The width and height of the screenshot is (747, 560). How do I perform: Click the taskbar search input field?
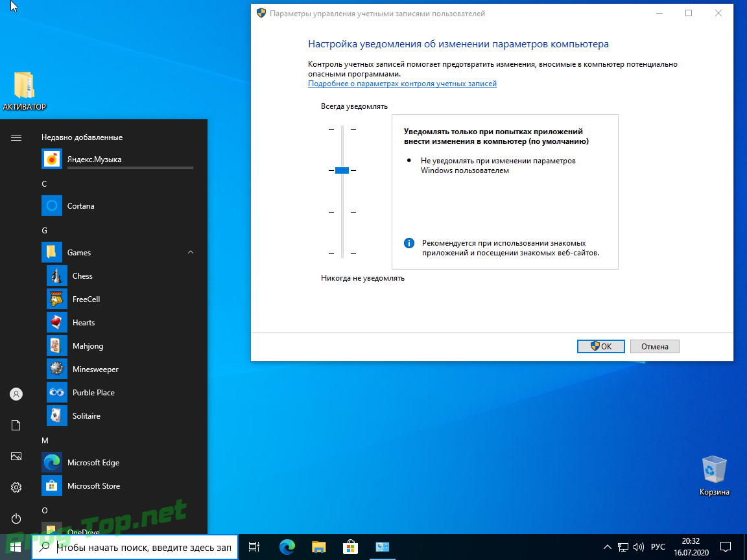143,548
